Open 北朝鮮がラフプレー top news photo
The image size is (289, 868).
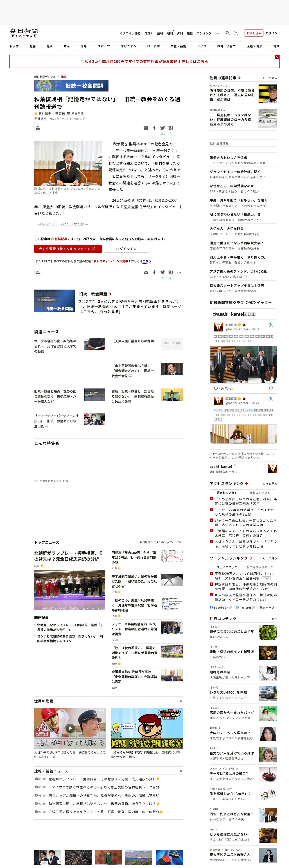point(70,590)
